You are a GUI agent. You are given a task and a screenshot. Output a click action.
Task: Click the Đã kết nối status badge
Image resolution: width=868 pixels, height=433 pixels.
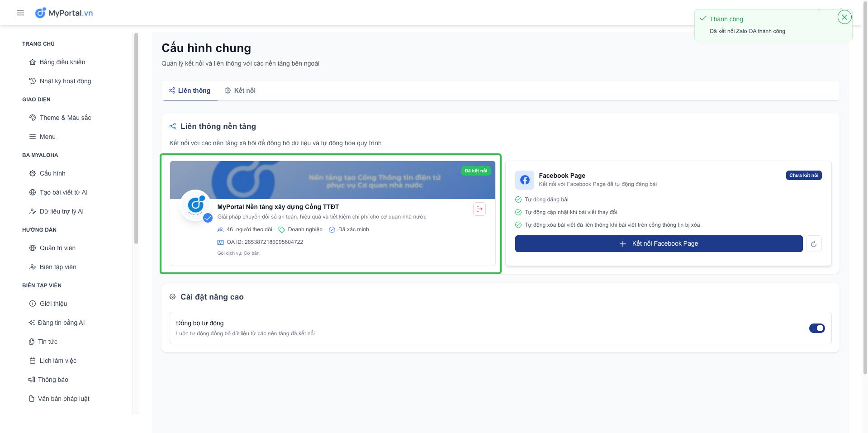point(475,171)
